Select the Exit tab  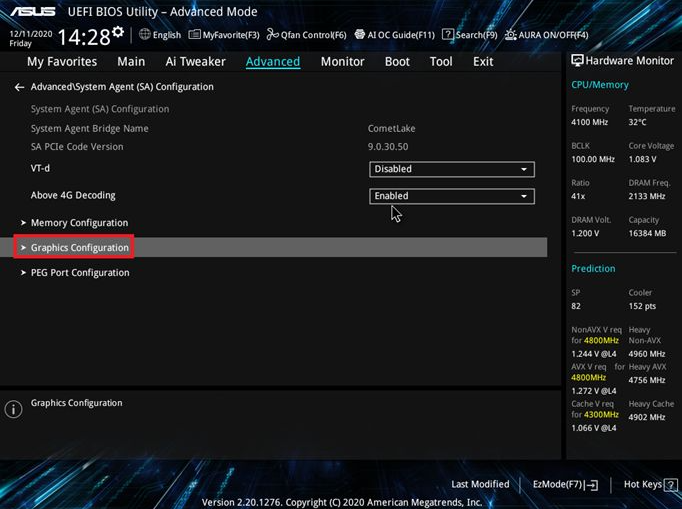pos(483,62)
